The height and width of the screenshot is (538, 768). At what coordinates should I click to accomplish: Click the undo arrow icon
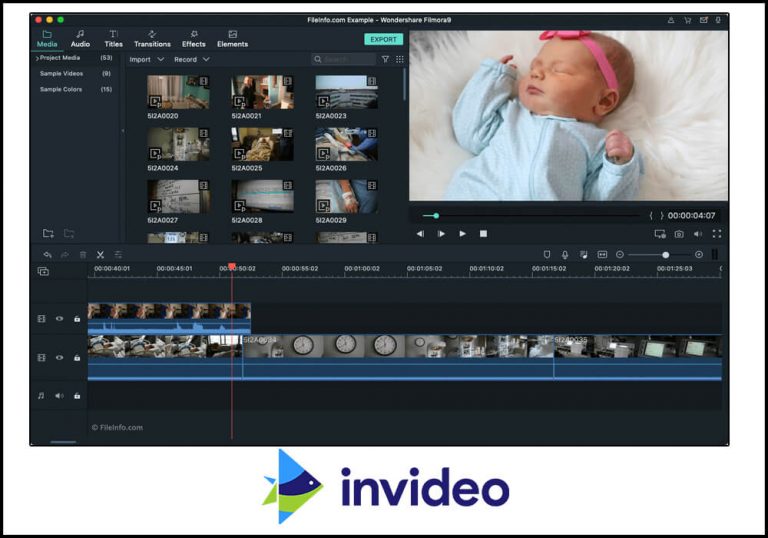[x=48, y=254]
